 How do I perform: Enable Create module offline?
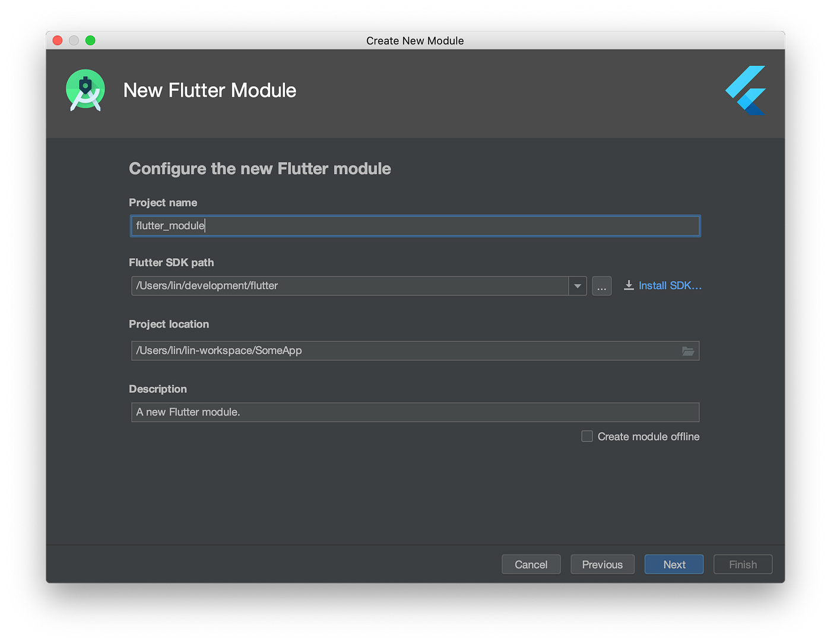point(586,436)
